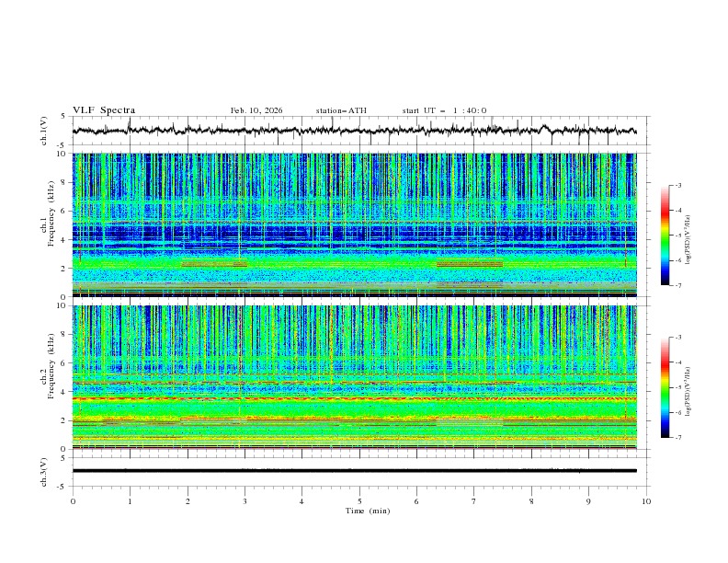Image resolution: width=728 pixels, height=563 pixels.
Task: Click the 10 minute tick label on time axis
Action: pyautogui.click(x=646, y=501)
